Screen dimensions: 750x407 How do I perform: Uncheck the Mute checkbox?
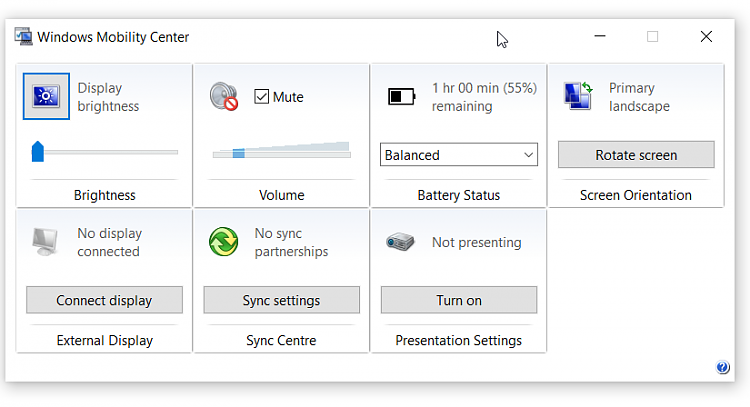coord(262,97)
